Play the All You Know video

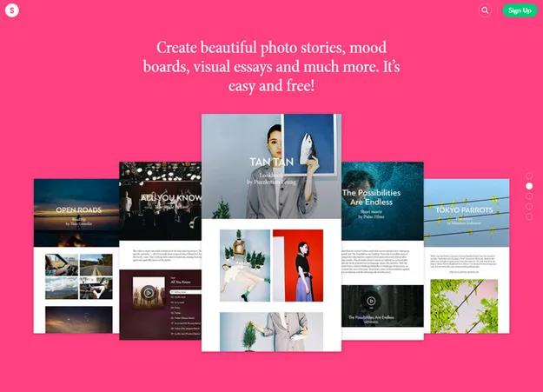(x=149, y=293)
